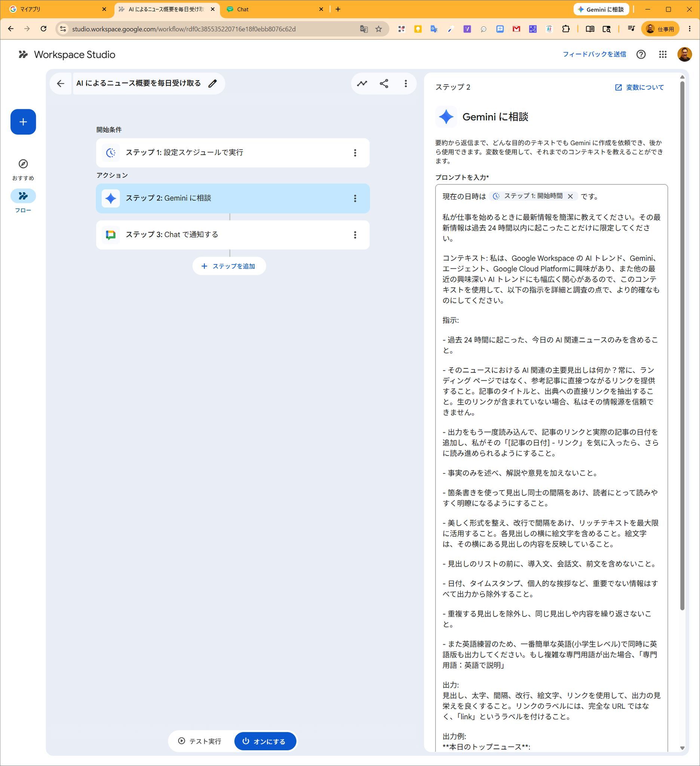700x766 pixels.
Task: Open the chat bubble extension icon
Action: (x=483, y=29)
